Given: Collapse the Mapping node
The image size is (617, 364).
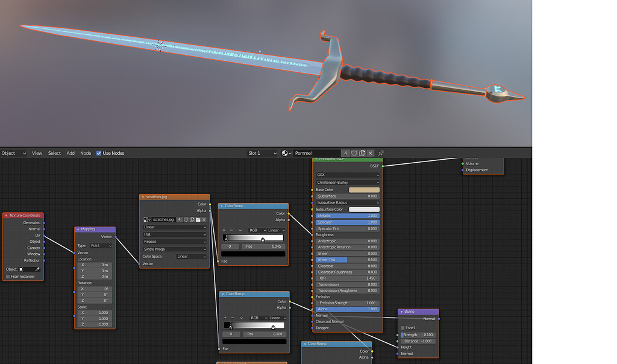Looking at the screenshot, I should click(x=78, y=230).
